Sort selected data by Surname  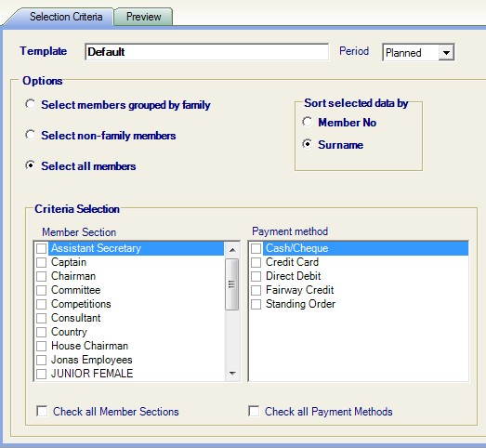coord(308,144)
